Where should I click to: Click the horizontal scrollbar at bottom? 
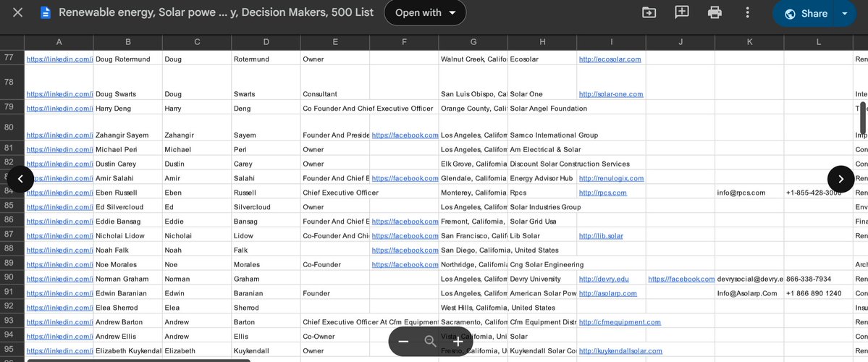point(138,361)
